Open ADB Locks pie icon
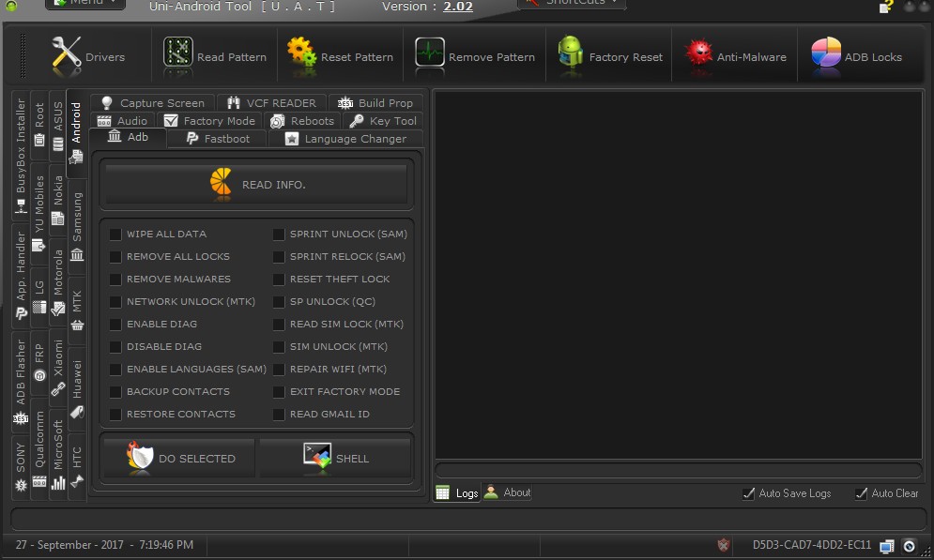This screenshot has height=560, width=934. pyautogui.click(x=826, y=53)
